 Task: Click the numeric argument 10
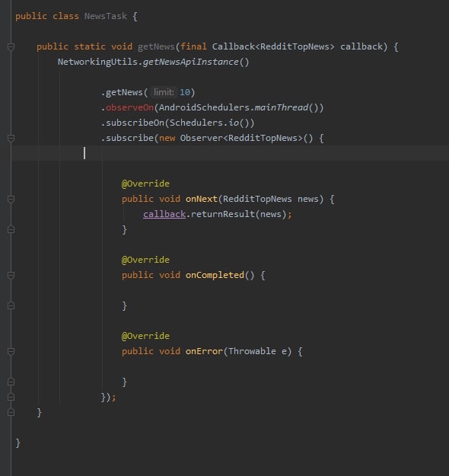click(184, 92)
